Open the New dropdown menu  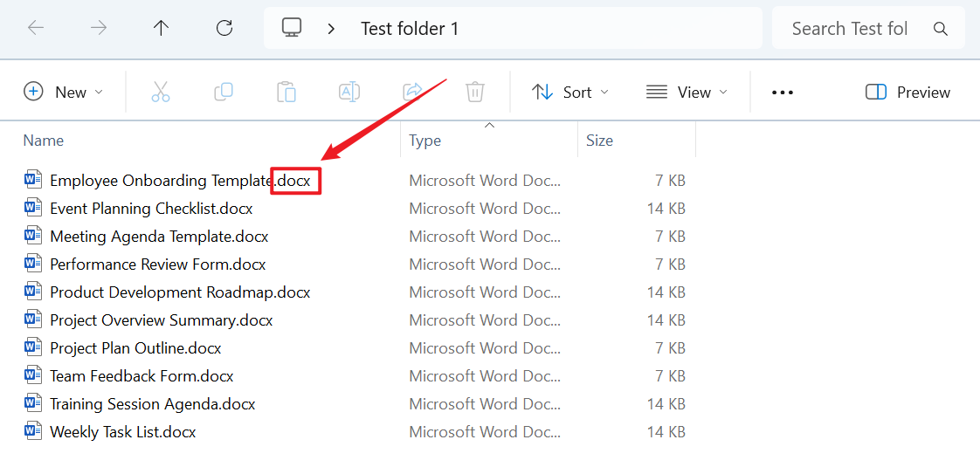[63, 92]
